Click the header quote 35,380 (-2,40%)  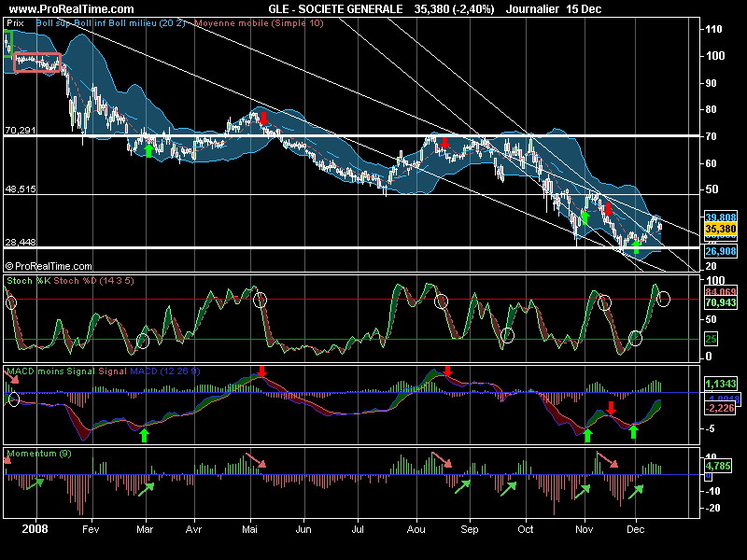454,9
